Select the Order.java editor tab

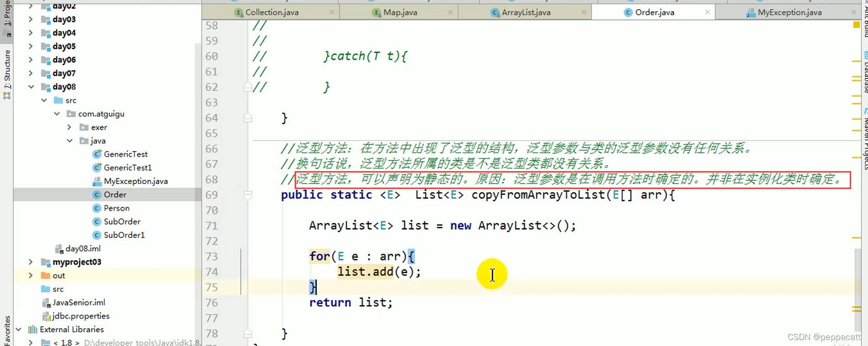point(655,12)
